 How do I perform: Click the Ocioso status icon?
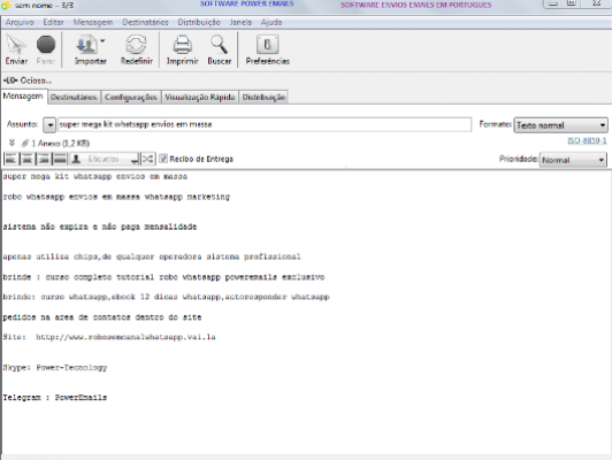coord(11,80)
